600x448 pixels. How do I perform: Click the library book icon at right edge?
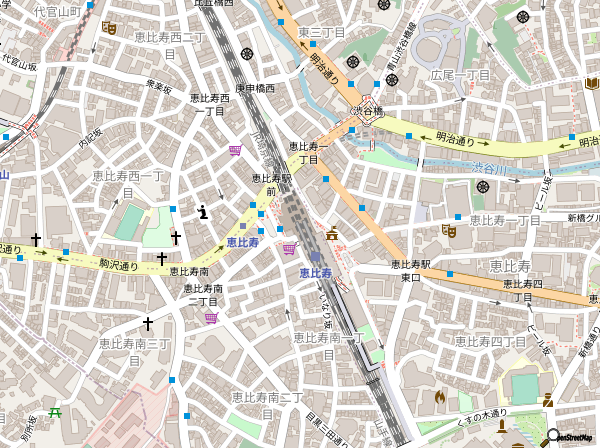pos(591,83)
